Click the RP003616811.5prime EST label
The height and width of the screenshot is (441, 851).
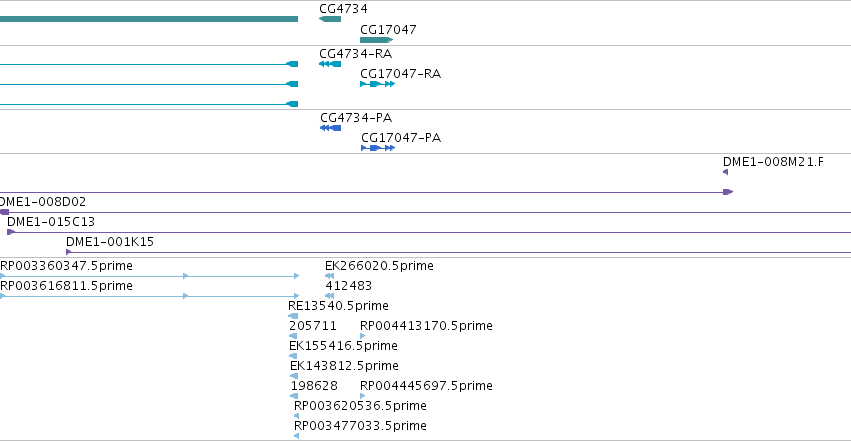pos(66,286)
